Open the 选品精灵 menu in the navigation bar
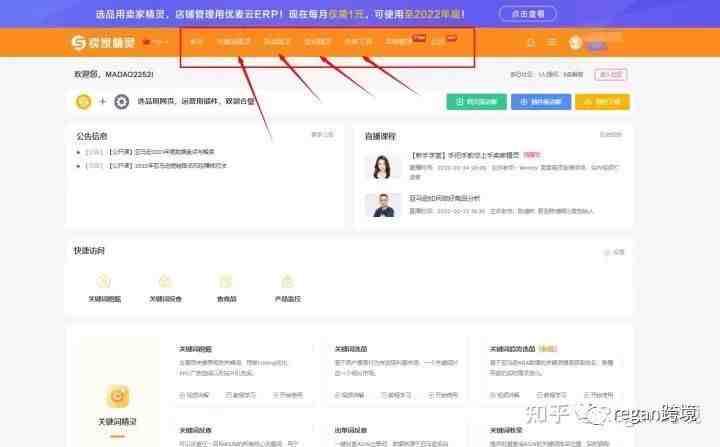The image size is (720, 447). [x=277, y=42]
